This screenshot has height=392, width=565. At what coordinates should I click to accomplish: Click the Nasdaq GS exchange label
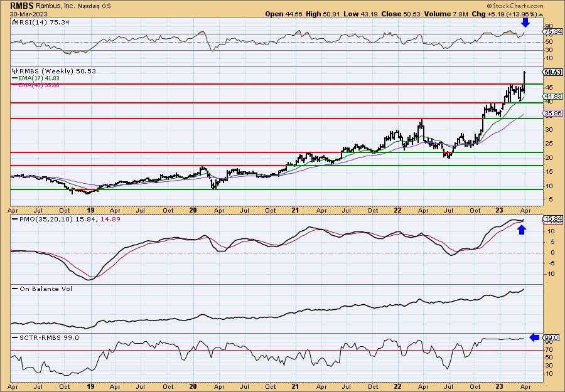coord(95,6)
